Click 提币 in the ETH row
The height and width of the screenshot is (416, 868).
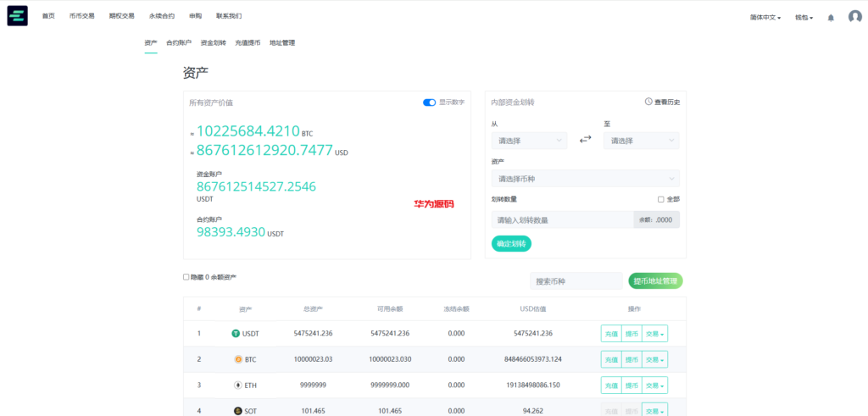(632, 385)
